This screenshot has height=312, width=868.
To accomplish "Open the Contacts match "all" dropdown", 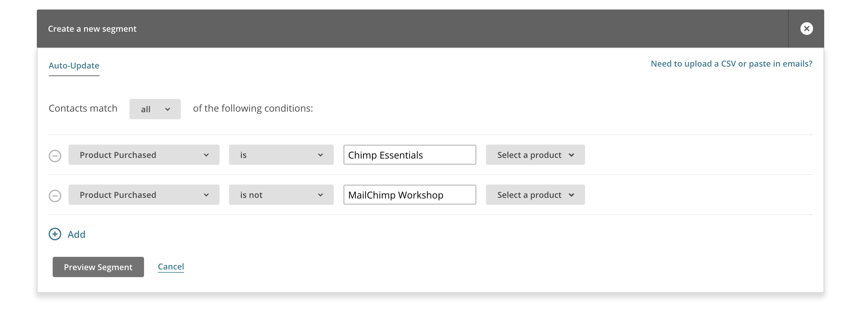I will click(x=155, y=109).
